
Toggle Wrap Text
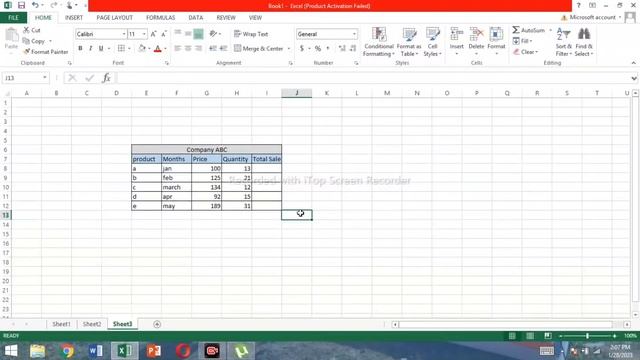coord(251,34)
